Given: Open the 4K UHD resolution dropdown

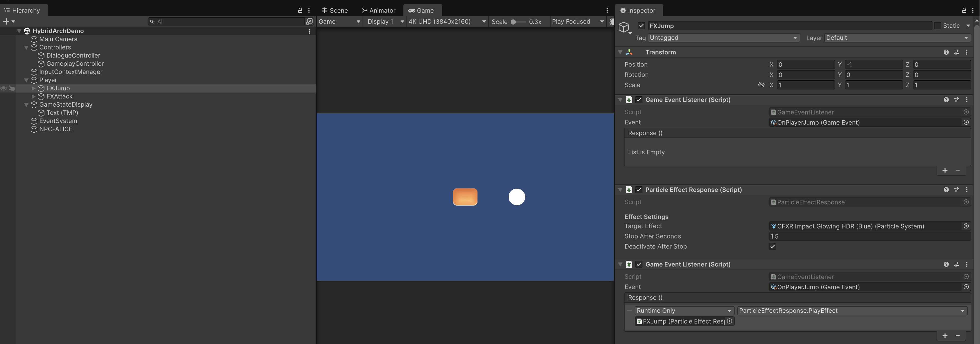Looking at the screenshot, I should [x=447, y=22].
